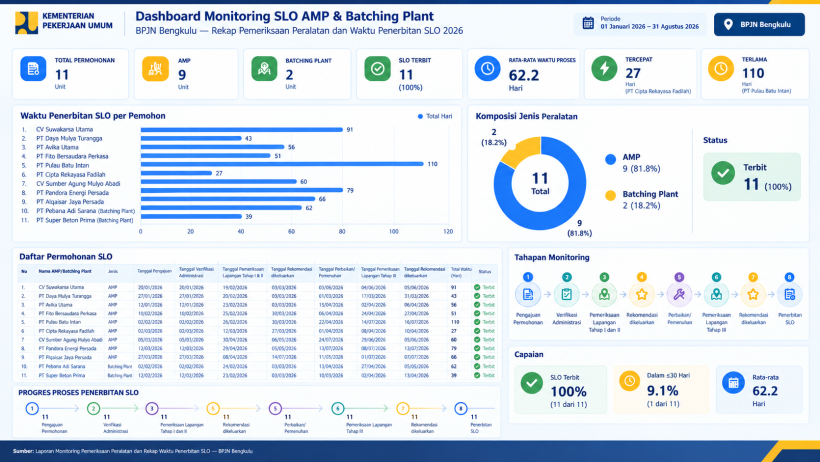Click PT Alqaisar Jaya Persada chart label

70,201
